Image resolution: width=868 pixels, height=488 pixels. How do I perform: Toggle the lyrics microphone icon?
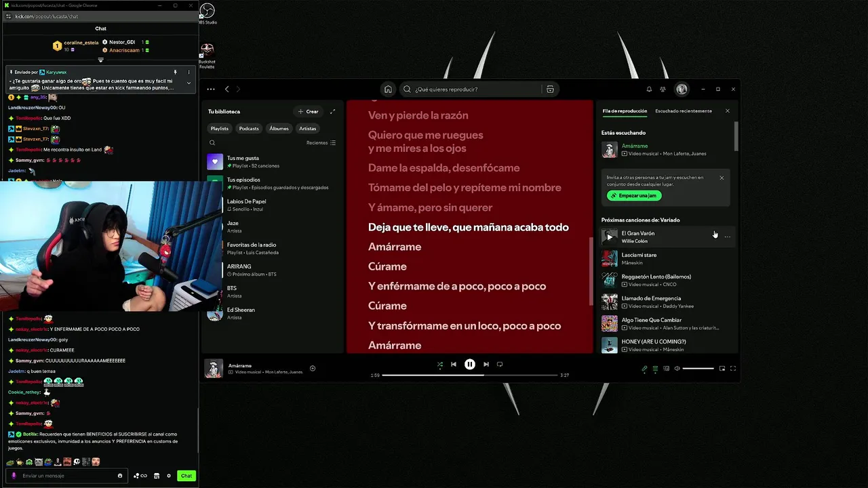point(644,368)
